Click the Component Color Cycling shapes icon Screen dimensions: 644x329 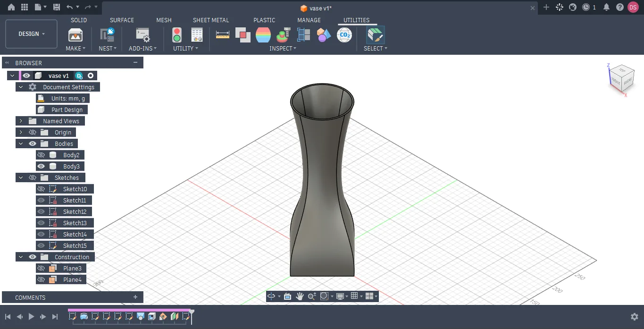[x=324, y=35]
